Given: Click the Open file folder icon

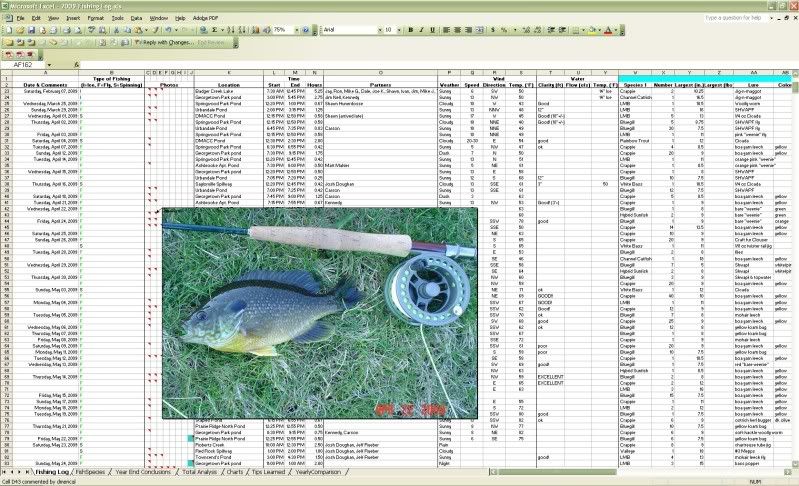Looking at the screenshot, I should coord(20,30).
